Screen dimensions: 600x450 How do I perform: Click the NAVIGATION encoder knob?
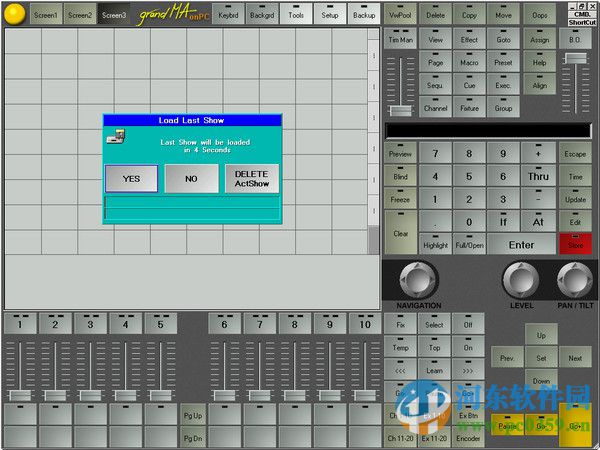(x=418, y=280)
